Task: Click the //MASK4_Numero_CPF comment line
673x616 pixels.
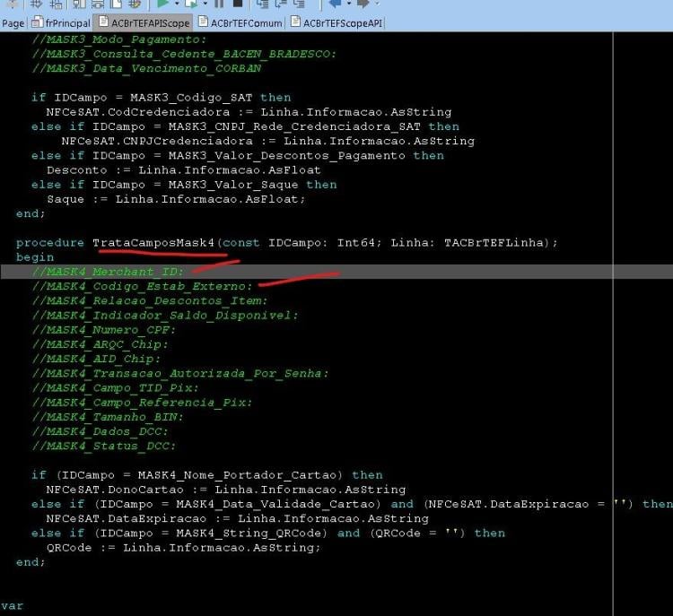Action: coord(103,330)
